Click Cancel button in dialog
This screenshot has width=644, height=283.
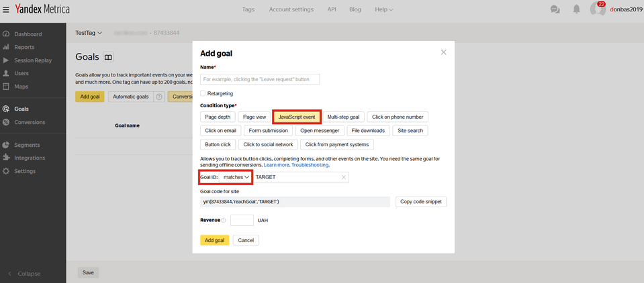point(246,240)
